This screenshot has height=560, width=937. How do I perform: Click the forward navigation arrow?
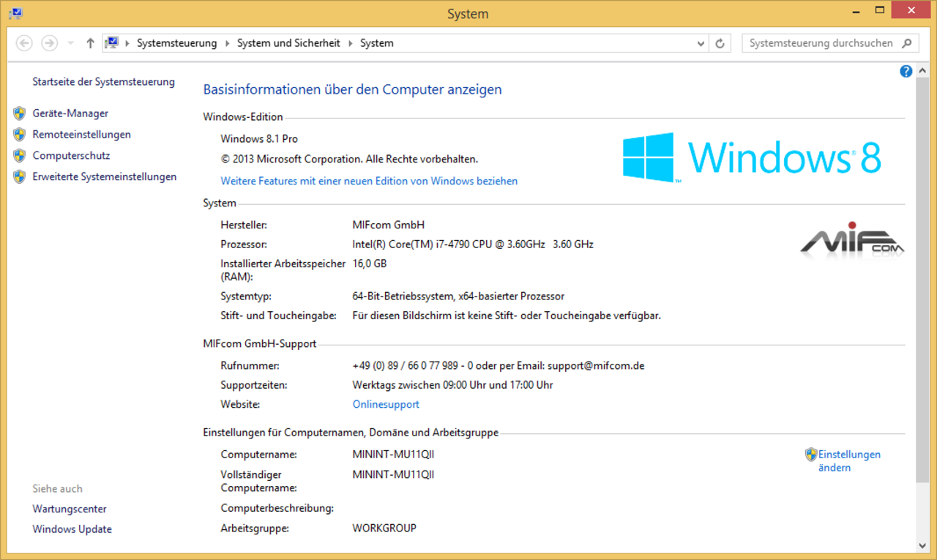49,43
